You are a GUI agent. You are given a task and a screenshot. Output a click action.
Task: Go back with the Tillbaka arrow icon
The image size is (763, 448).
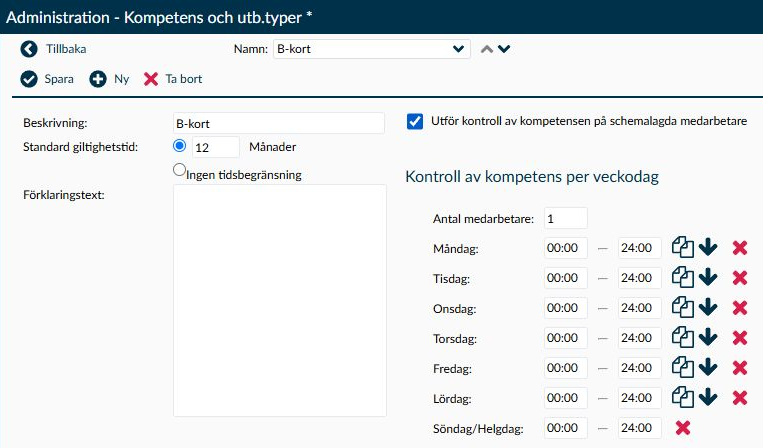pyautogui.click(x=29, y=49)
